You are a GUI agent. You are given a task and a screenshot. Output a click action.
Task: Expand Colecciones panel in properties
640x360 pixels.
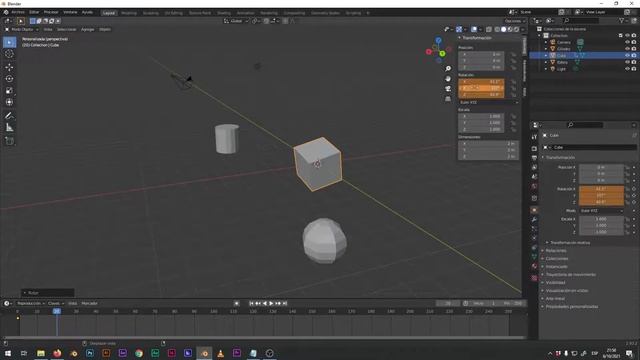point(557,258)
